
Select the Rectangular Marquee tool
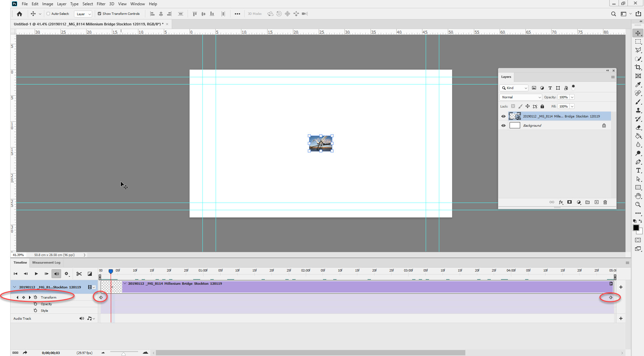[x=638, y=42]
